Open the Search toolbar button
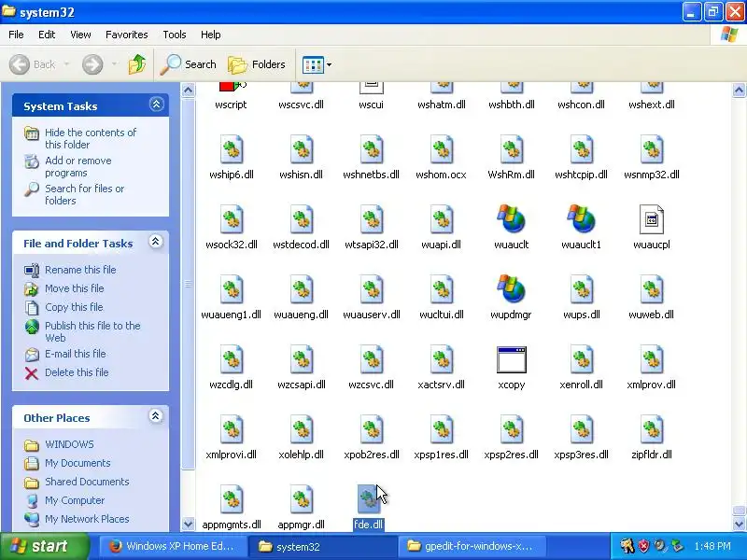Viewport: 747px width, 560px height. [x=189, y=64]
